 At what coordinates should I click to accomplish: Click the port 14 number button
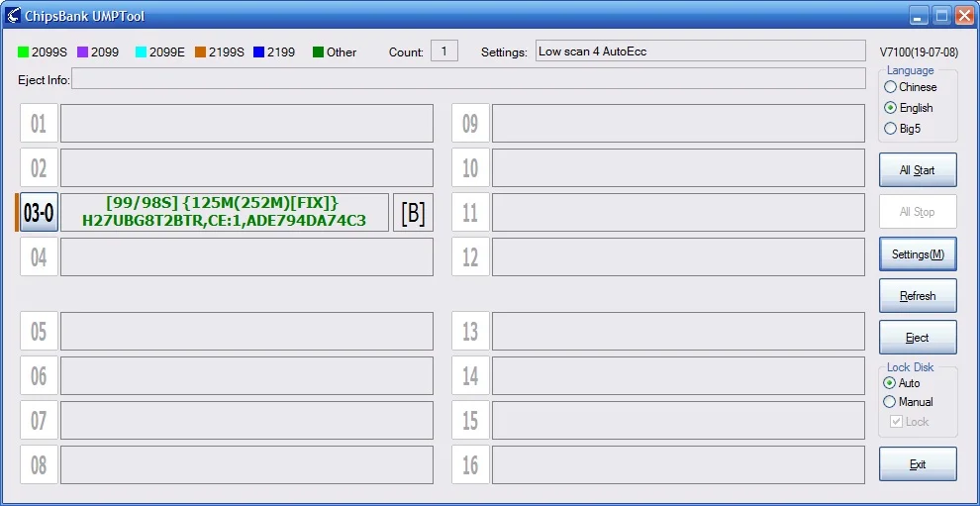[x=470, y=375]
